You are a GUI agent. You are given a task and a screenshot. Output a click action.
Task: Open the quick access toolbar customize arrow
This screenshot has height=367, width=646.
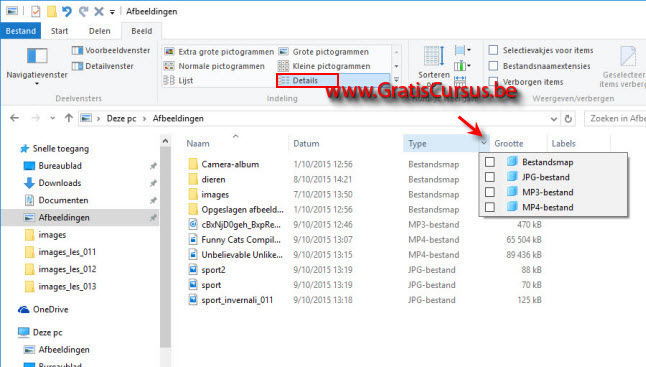112,12
